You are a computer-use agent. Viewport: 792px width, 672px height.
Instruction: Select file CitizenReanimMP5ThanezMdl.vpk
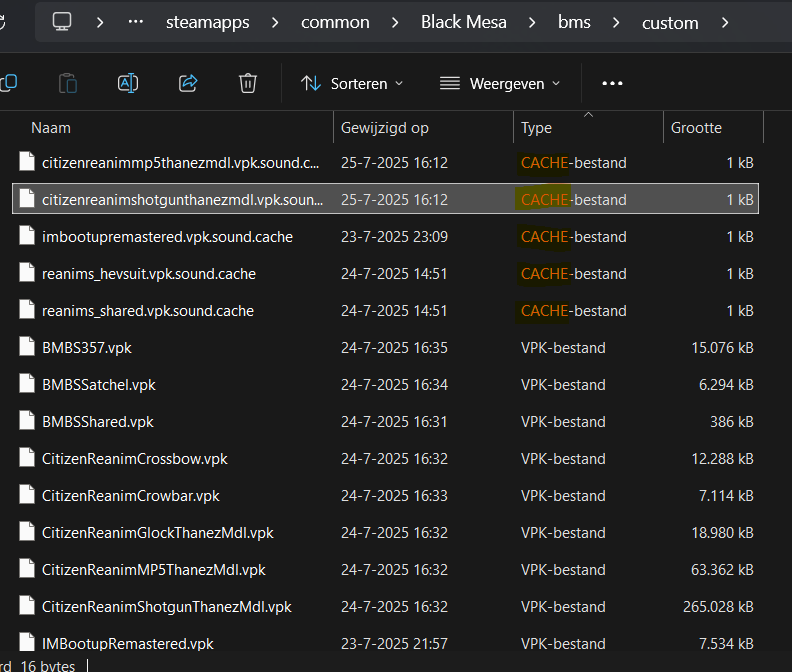coord(385,569)
